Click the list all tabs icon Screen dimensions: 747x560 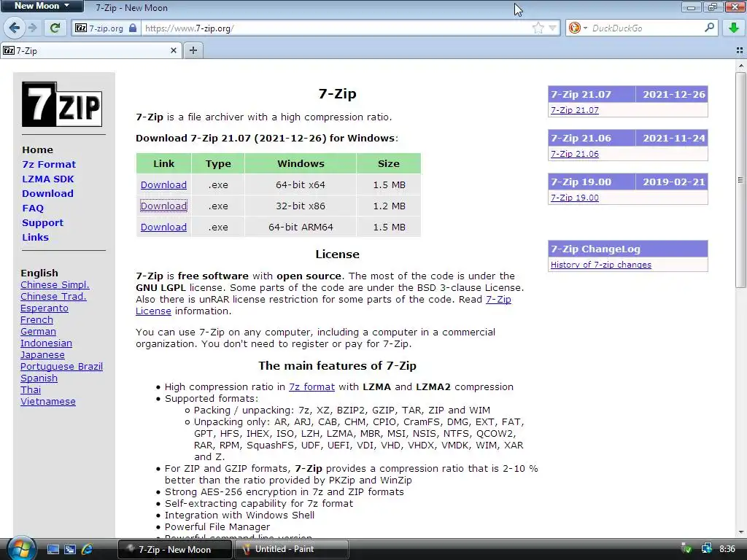point(740,50)
